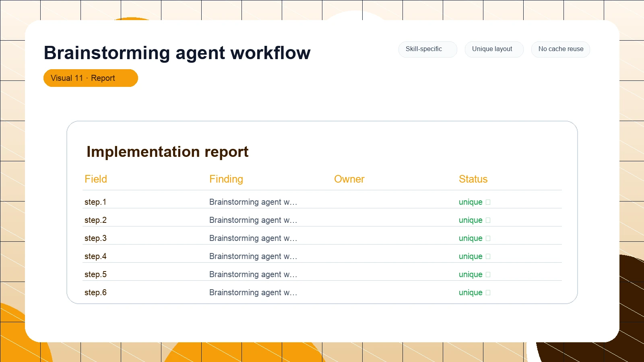Image resolution: width=644 pixels, height=362 pixels.
Task: Select the step.6 field cell
Action: coord(95,292)
